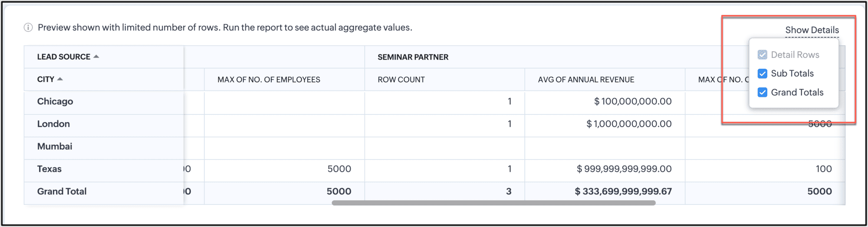Click the Row Count column header
This screenshot has height=227, width=868.
coord(401,80)
